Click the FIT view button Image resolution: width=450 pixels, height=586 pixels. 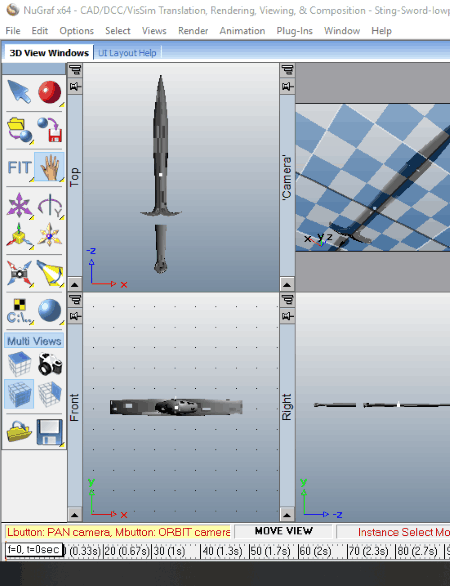coord(19,167)
